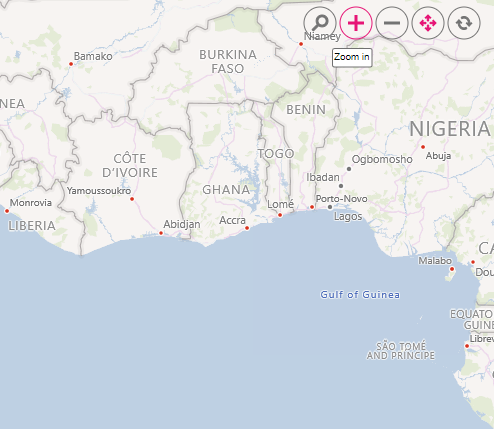Select the Monrovia city dot
The height and width of the screenshot is (430, 495).
click(7, 211)
